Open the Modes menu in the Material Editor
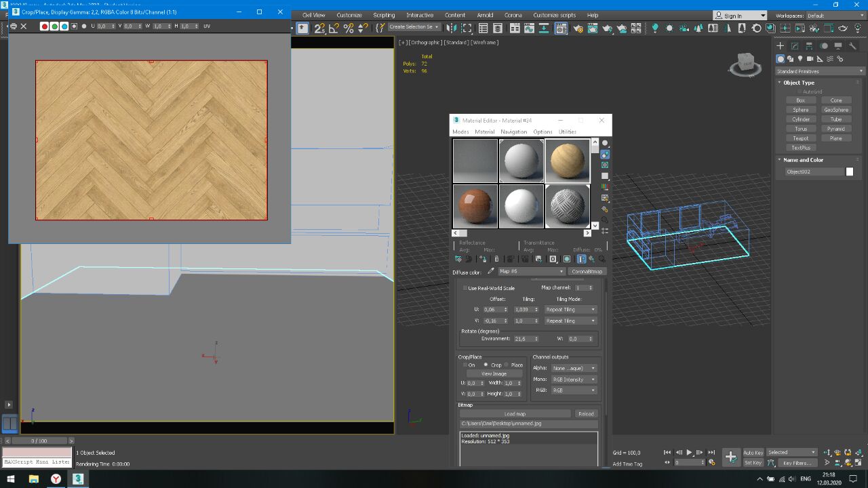Viewport: 868px width, 488px height. coord(460,132)
